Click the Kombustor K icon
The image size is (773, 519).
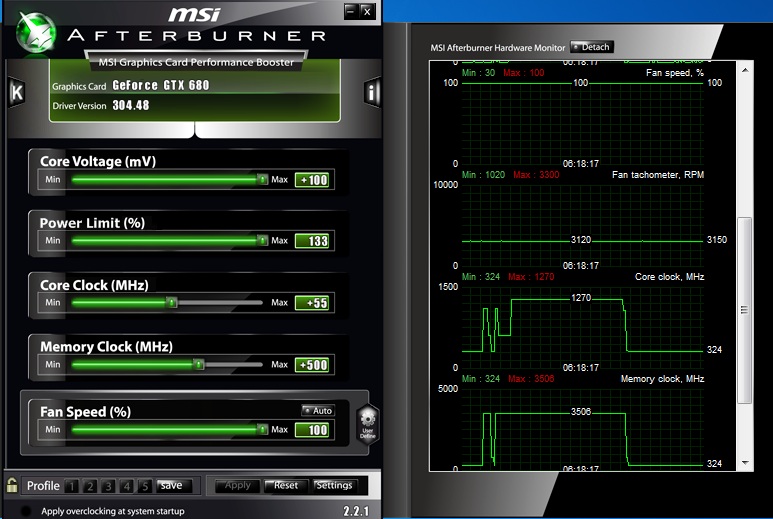16,93
